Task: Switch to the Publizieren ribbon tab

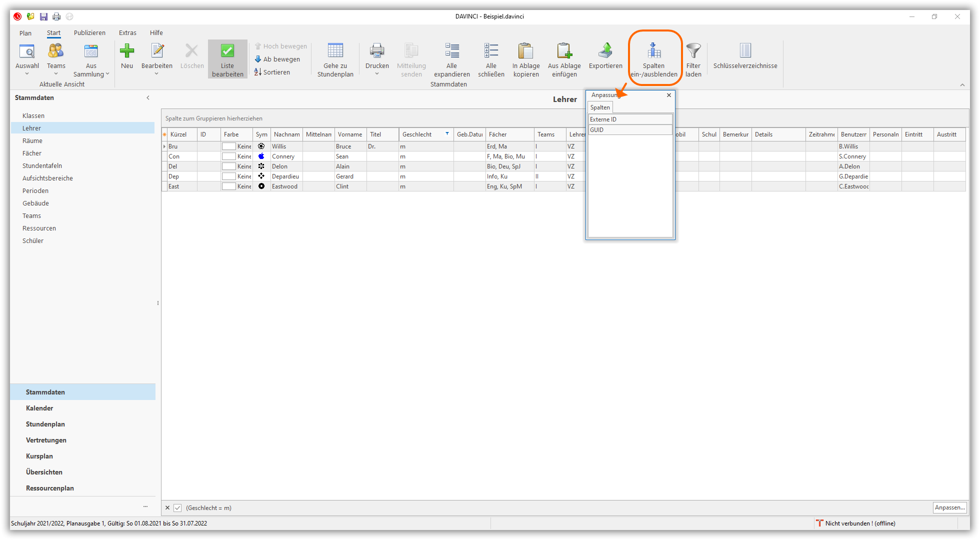Action: [89, 33]
